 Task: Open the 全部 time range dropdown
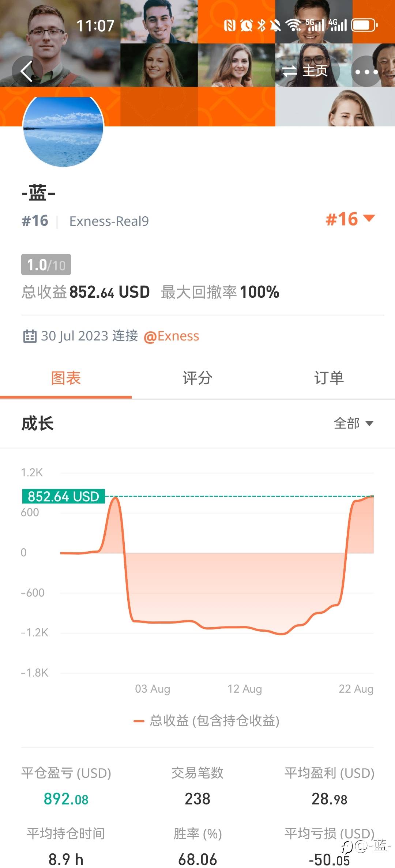[x=353, y=423]
